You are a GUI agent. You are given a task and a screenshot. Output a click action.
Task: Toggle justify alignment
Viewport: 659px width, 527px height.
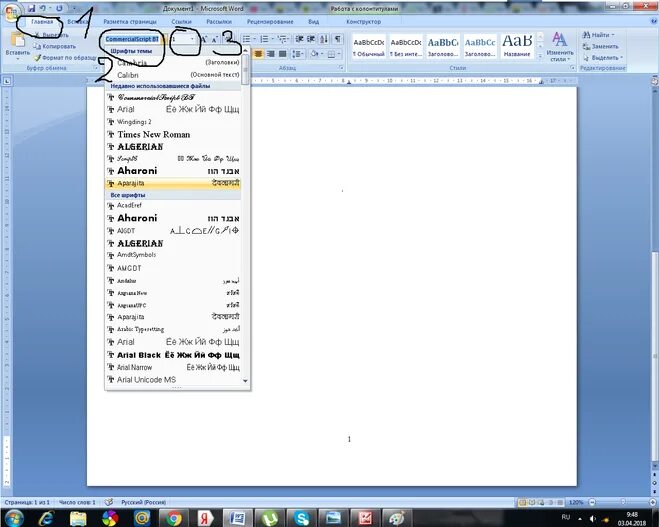(x=283, y=54)
